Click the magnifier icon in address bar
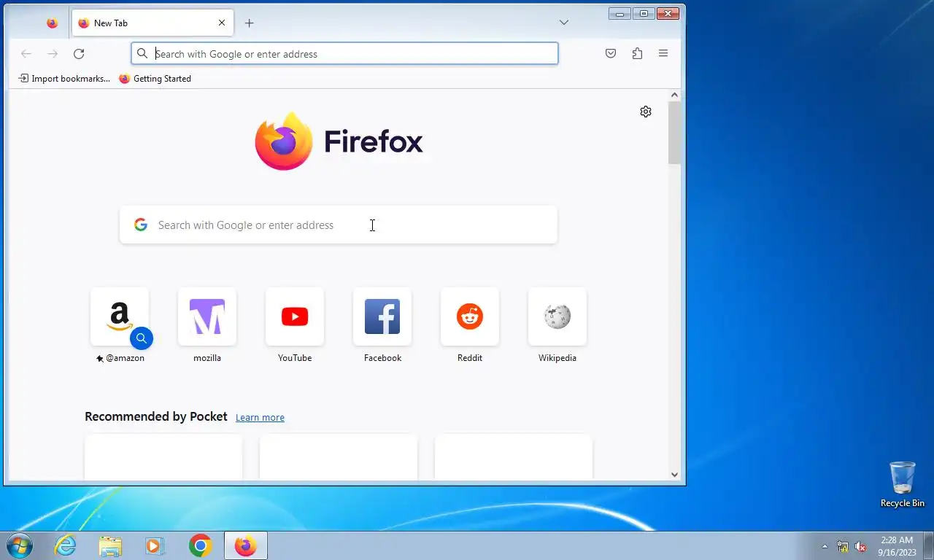934x560 pixels. pyautogui.click(x=142, y=53)
